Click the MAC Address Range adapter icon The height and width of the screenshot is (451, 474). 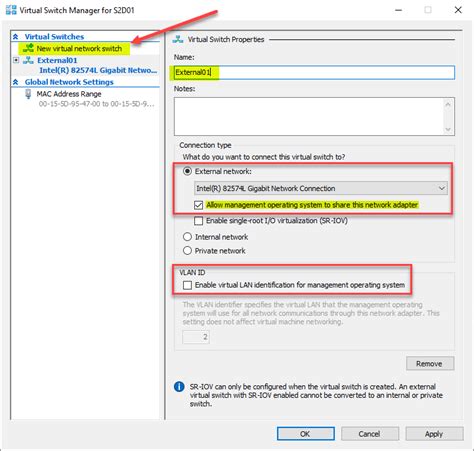tap(28, 94)
